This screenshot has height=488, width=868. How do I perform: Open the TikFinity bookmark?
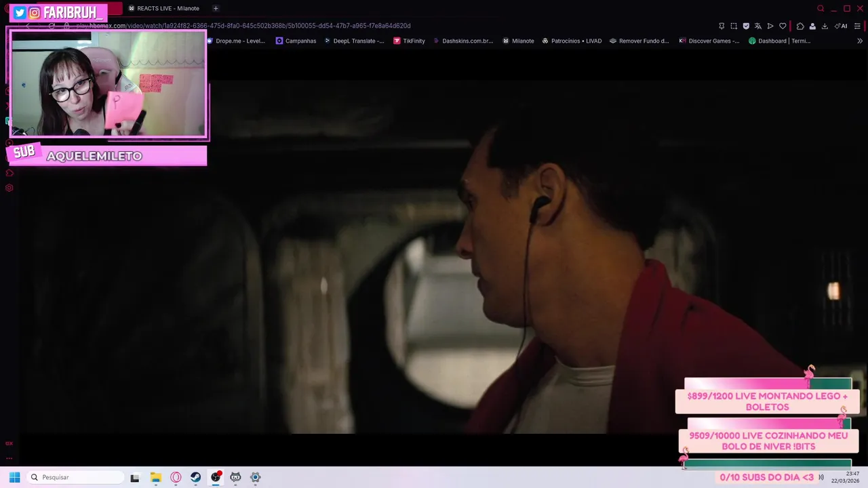(x=409, y=41)
